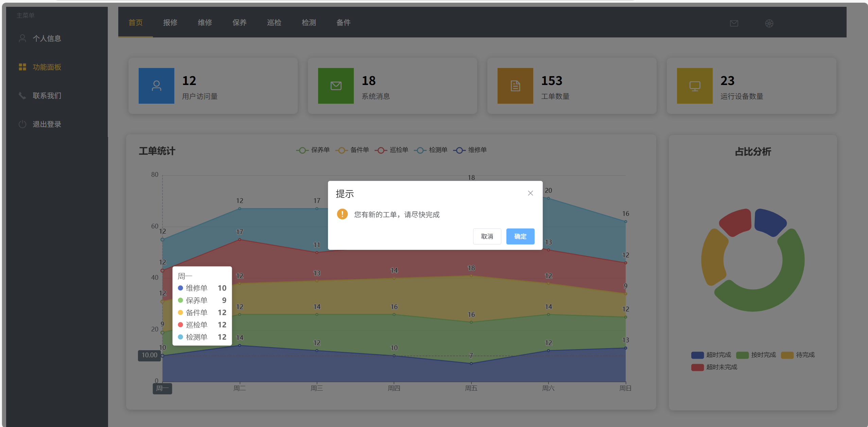
Task: Toggle 巡检单 series in chart legend
Action: pyautogui.click(x=392, y=150)
